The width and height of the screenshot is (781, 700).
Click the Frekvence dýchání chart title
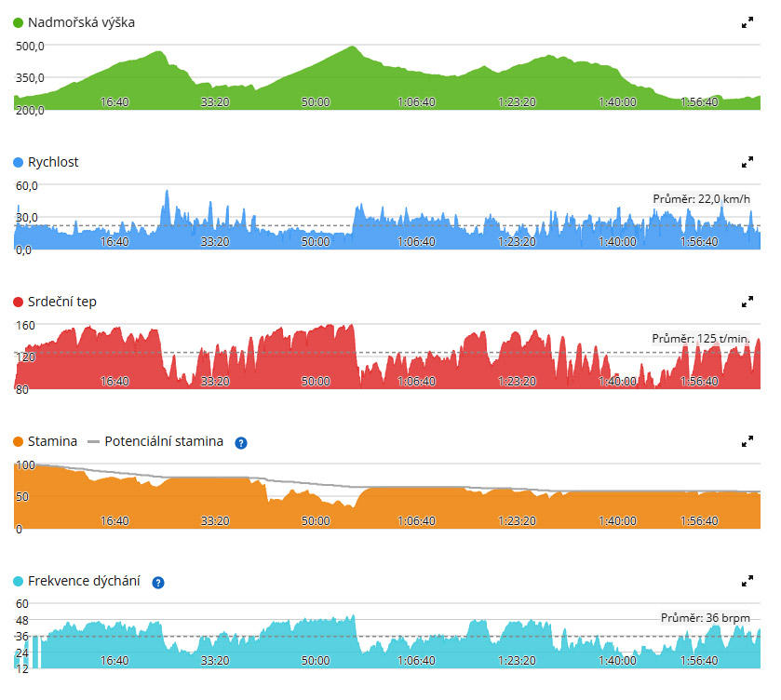pyautogui.click(x=84, y=581)
